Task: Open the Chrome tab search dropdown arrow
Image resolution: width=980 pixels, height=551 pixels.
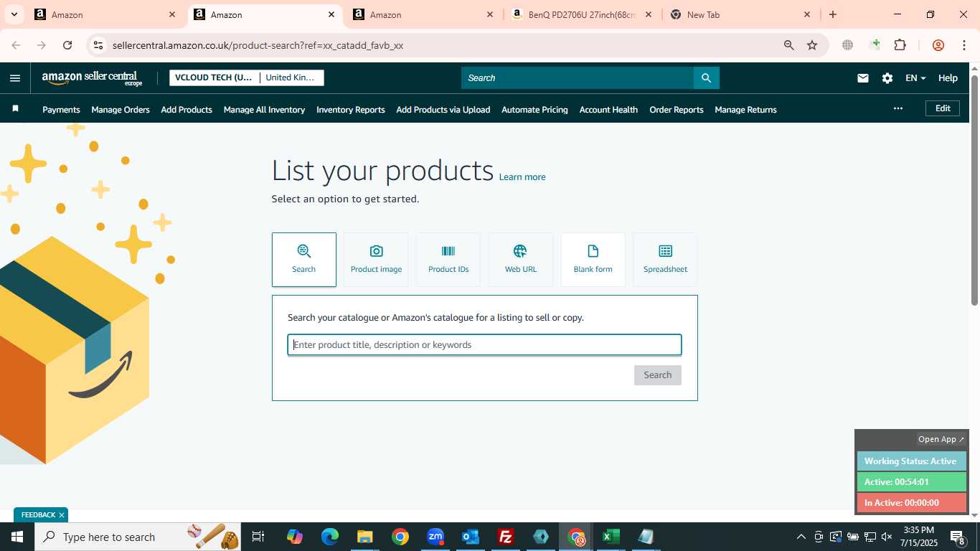Action: click(14, 14)
